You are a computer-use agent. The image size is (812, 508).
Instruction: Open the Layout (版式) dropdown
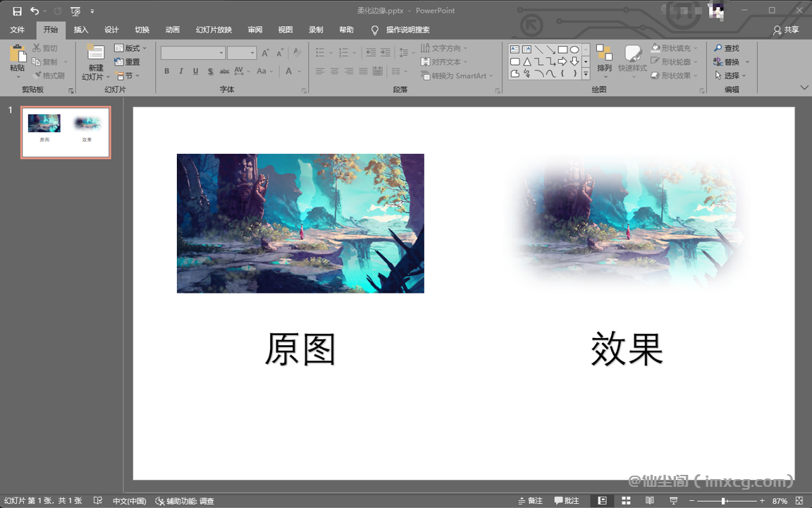[130, 48]
